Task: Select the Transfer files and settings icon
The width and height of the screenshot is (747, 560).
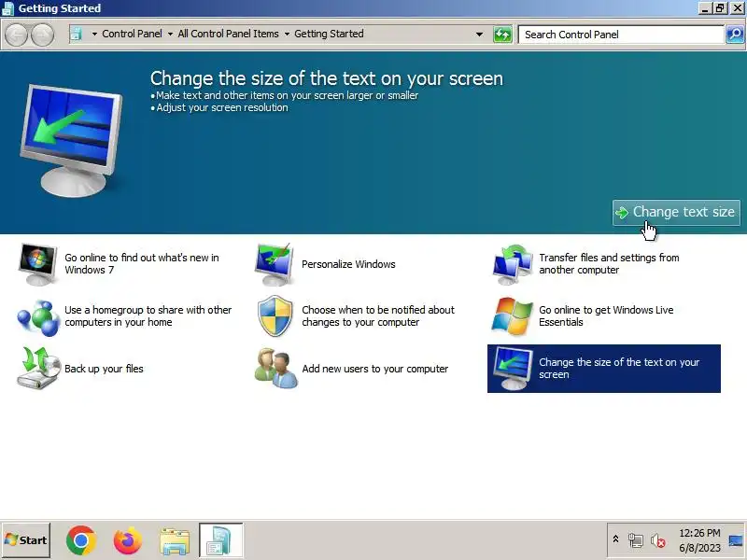Action: click(512, 264)
